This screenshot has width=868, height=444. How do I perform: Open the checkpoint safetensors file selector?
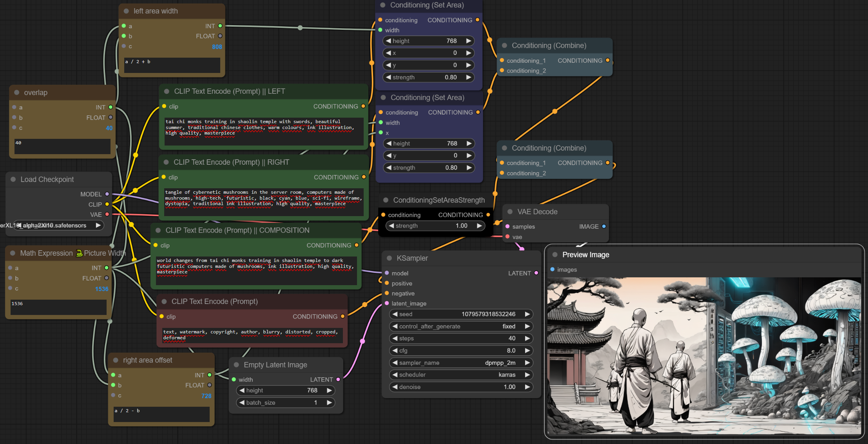tap(58, 225)
